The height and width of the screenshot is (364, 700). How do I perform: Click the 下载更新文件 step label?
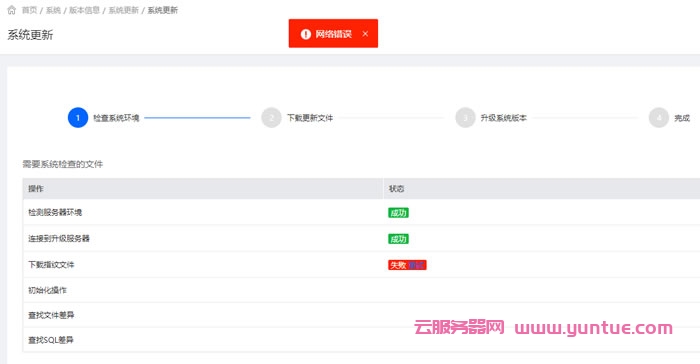pyautogui.click(x=310, y=118)
